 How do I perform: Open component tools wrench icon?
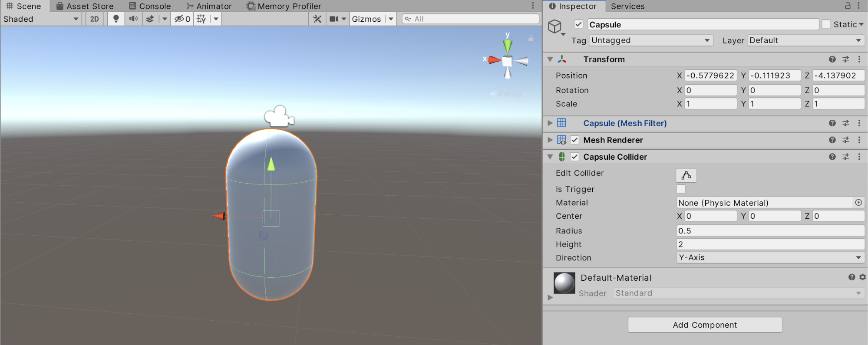pyautogui.click(x=317, y=19)
